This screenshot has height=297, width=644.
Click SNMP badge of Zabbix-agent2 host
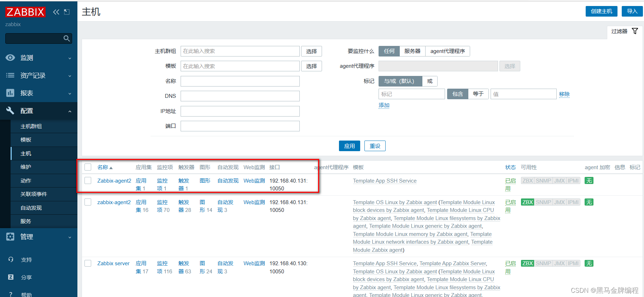tap(543, 181)
